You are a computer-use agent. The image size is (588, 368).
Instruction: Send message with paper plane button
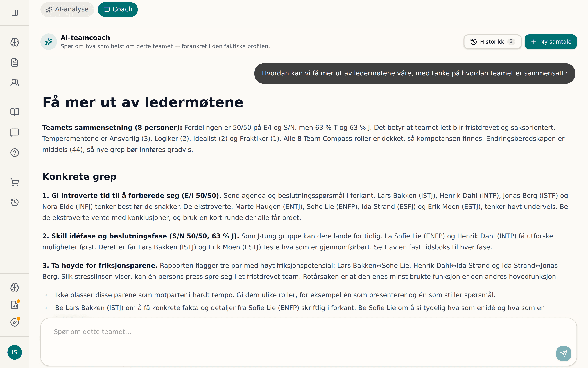coord(563,353)
